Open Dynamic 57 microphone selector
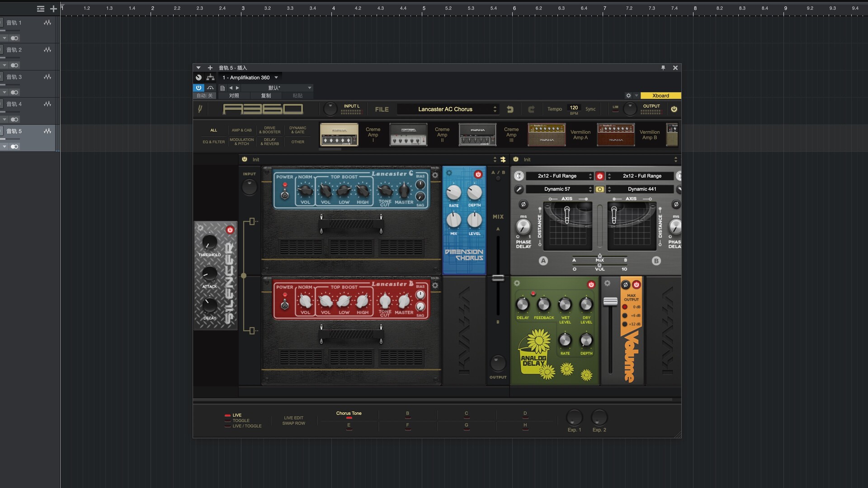This screenshot has width=868, height=488. tap(560, 189)
